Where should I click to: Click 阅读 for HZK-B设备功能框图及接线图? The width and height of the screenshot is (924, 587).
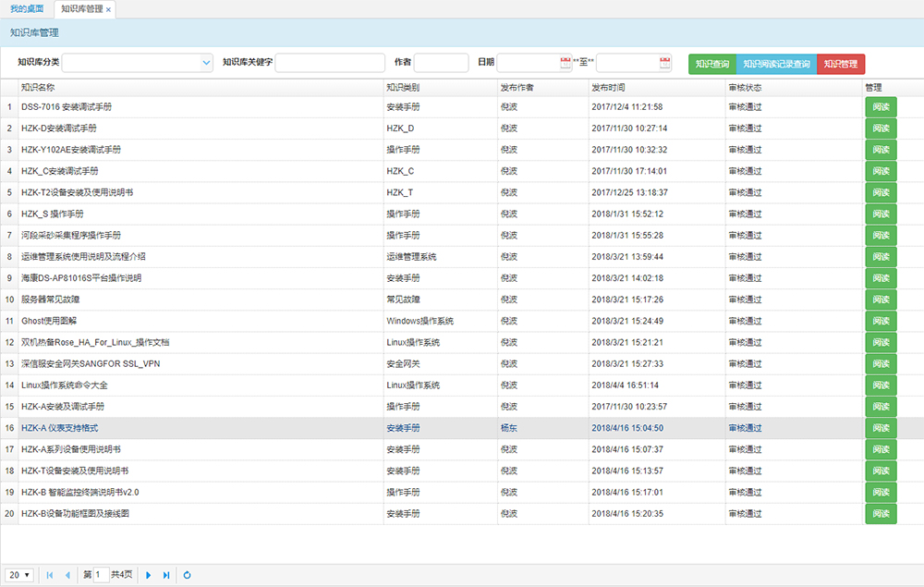881,514
